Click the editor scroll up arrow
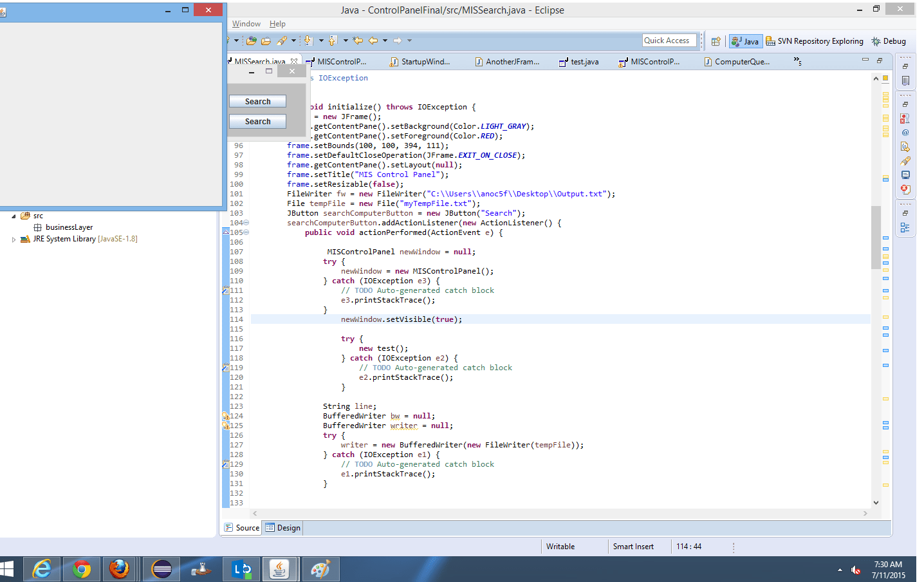924x582 pixels. click(876, 79)
